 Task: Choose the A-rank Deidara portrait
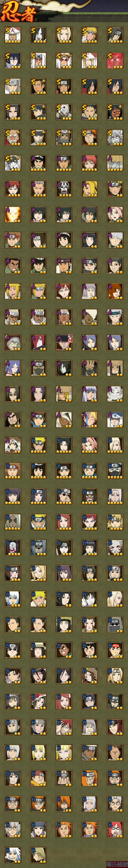tap(89, 189)
